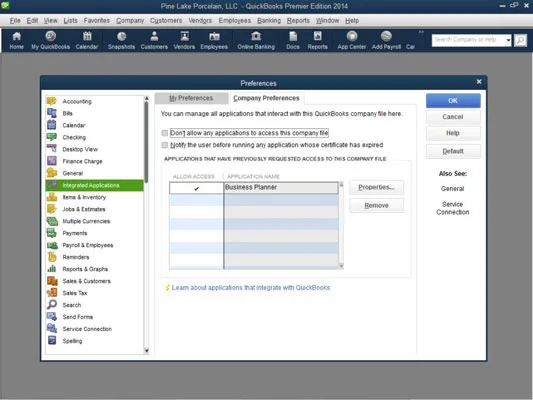Viewport: 533px width, 400px height.
Task: Open Learn about integrated applications link
Action: pos(251,288)
